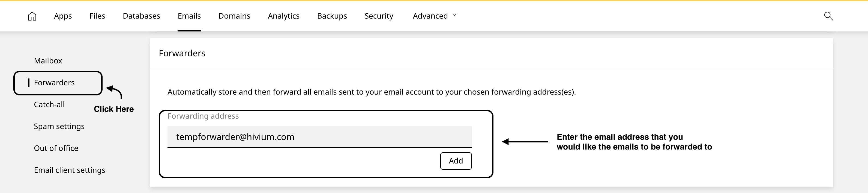Click the home icon in the navigation bar

[32, 16]
